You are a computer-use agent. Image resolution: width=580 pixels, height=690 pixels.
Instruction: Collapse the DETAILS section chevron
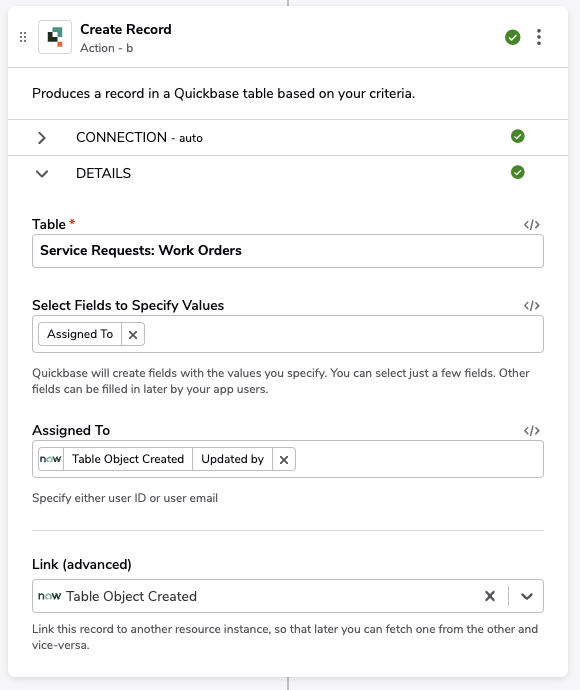tap(42, 174)
